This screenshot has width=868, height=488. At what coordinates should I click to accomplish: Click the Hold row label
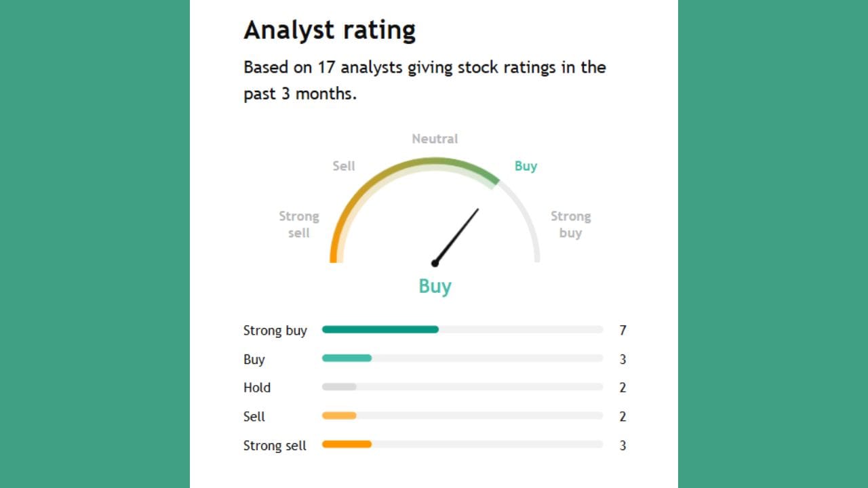click(x=257, y=388)
